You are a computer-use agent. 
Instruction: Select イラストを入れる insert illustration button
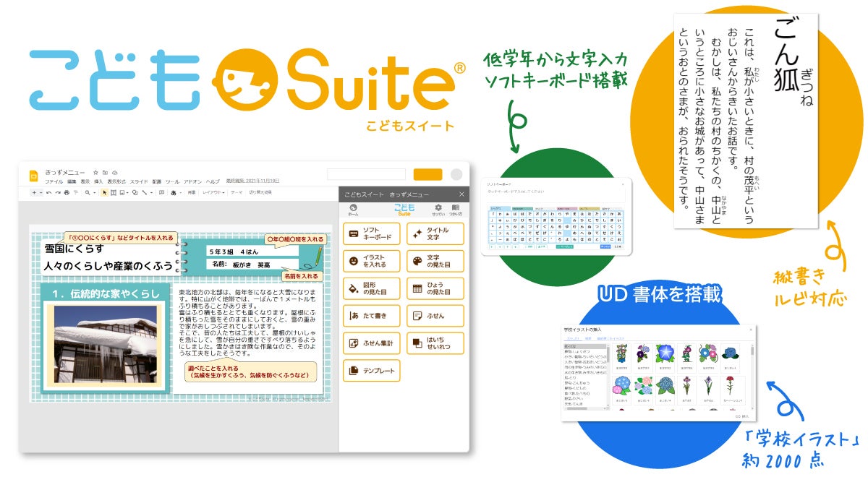(371, 262)
